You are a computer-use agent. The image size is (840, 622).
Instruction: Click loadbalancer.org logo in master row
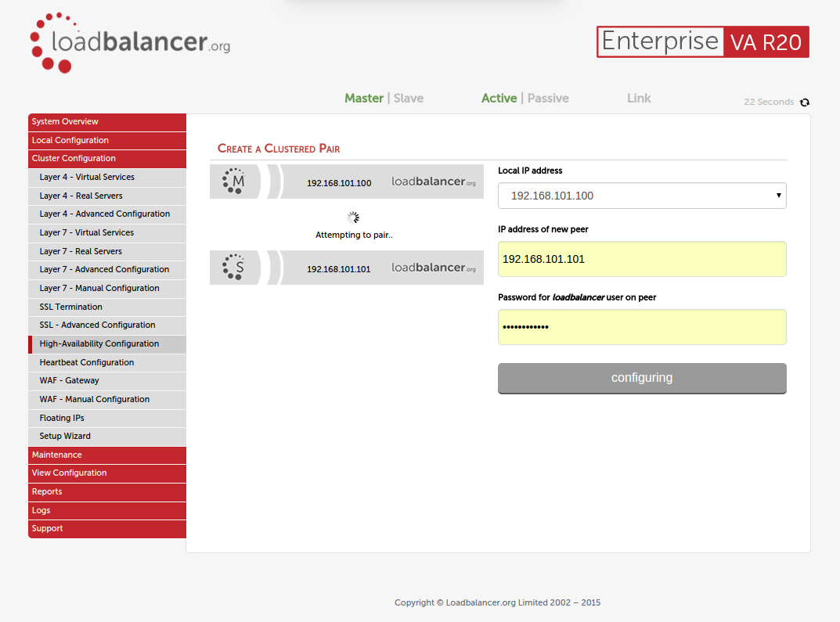tap(434, 182)
